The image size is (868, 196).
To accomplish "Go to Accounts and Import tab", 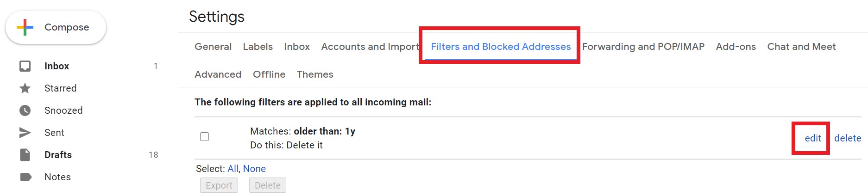I will [x=370, y=47].
